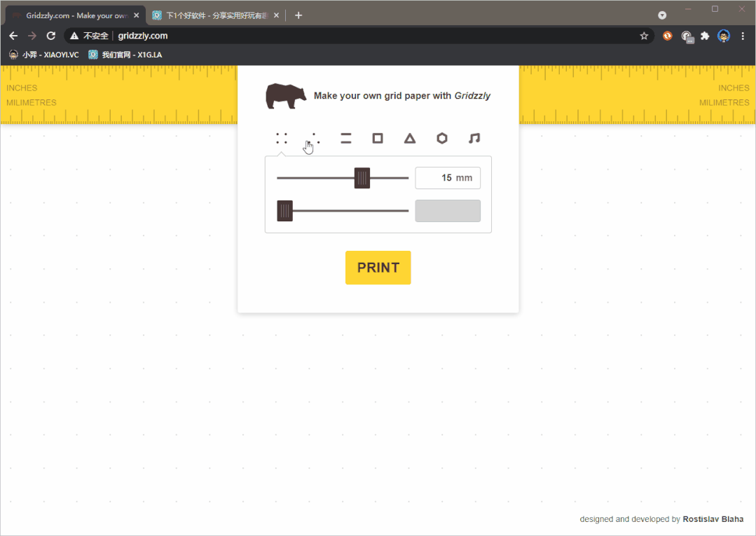Open the Rostislav Blaha link
Screen dimensions: 756x536
pos(713,519)
